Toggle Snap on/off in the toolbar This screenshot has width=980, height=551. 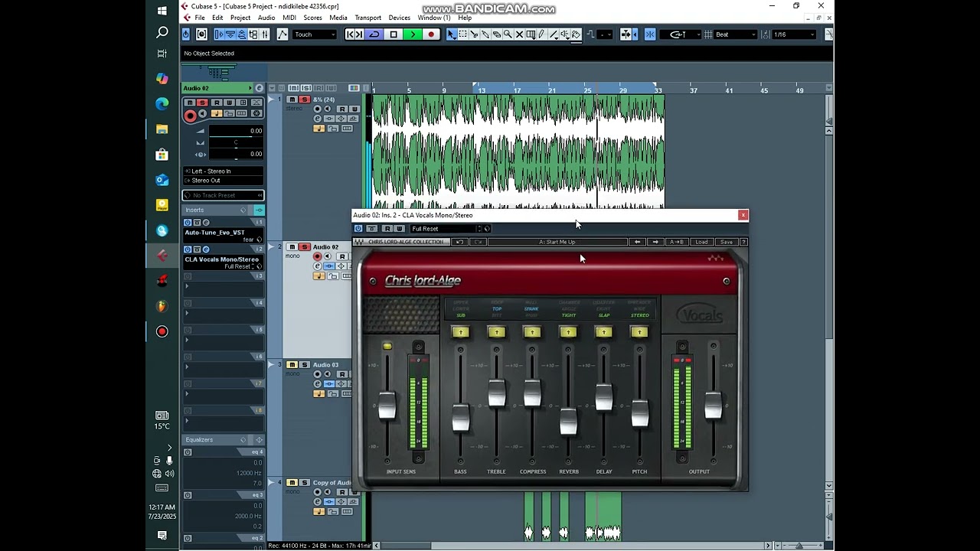tap(650, 34)
